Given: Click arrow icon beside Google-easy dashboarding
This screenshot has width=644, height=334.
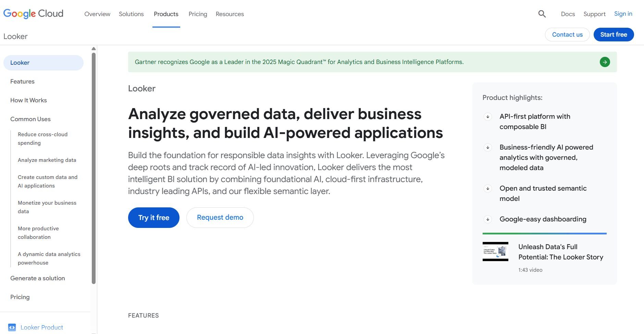Looking at the screenshot, I should pos(488,219).
